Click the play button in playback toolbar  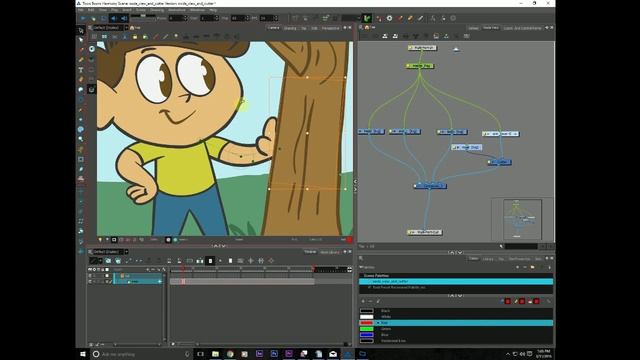pos(83,18)
